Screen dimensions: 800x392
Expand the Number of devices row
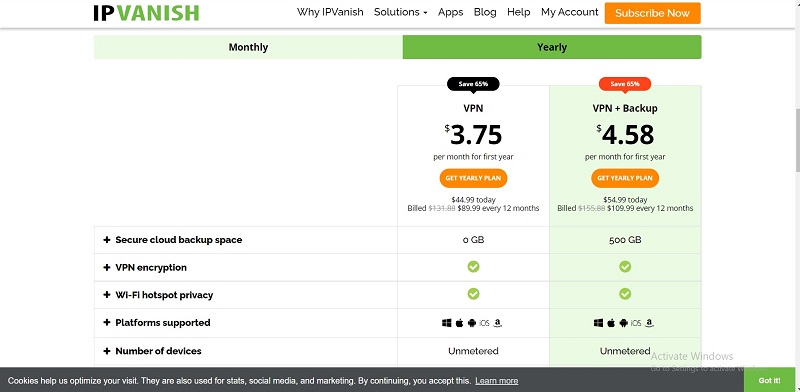point(107,351)
